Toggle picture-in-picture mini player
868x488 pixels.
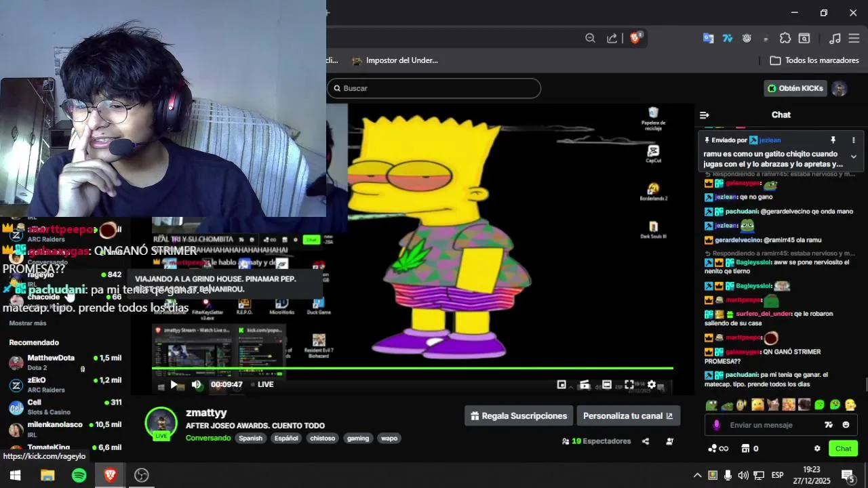pyautogui.click(x=561, y=384)
